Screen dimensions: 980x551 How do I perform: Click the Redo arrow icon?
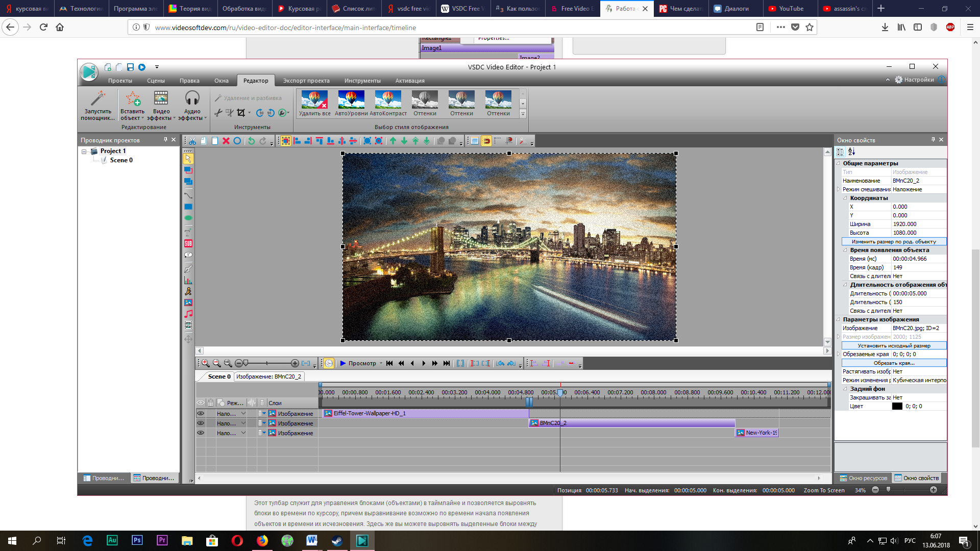pos(263,141)
